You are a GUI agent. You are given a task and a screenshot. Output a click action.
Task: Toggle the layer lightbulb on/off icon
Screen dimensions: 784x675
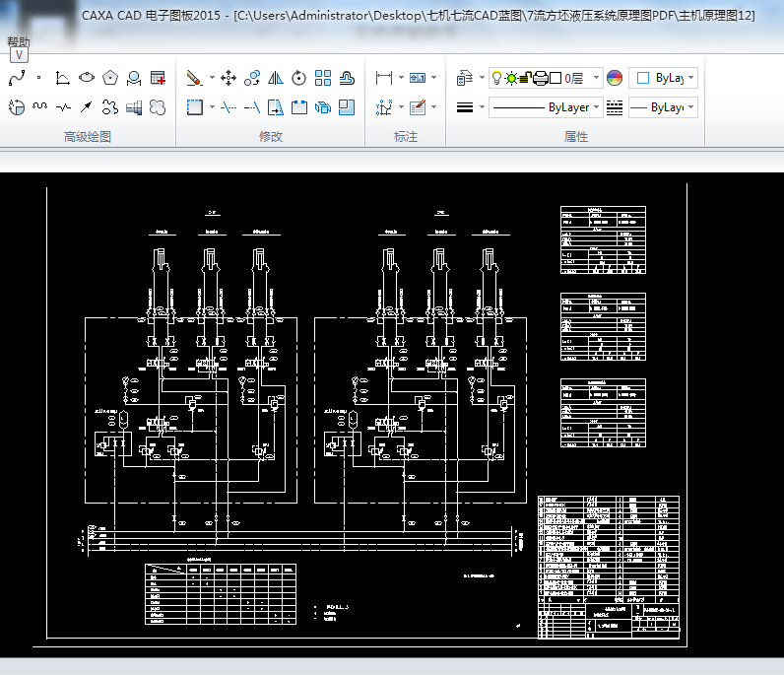(x=497, y=78)
